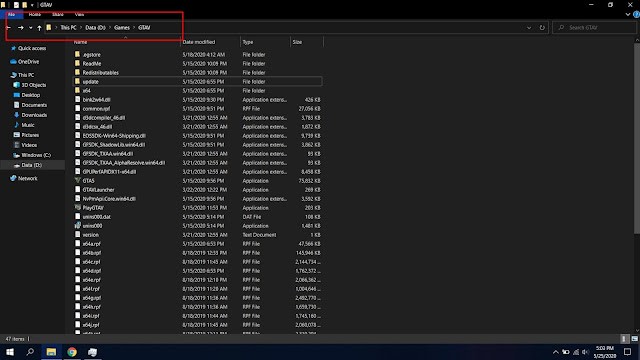Go forward in folder history
This screenshot has width=640, height=360.
point(20,28)
